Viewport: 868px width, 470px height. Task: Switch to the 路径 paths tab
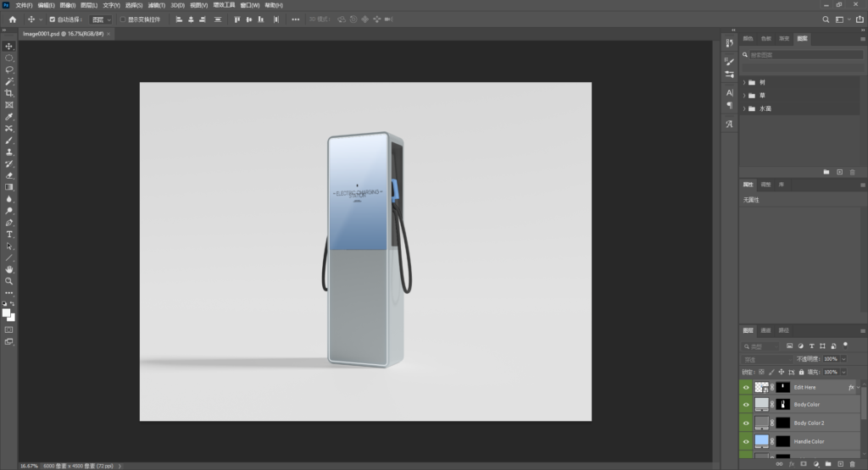(x=783, y=330)
